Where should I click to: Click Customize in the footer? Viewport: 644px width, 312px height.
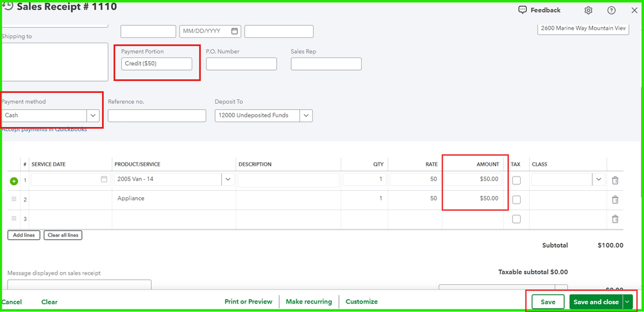[361, 301]
